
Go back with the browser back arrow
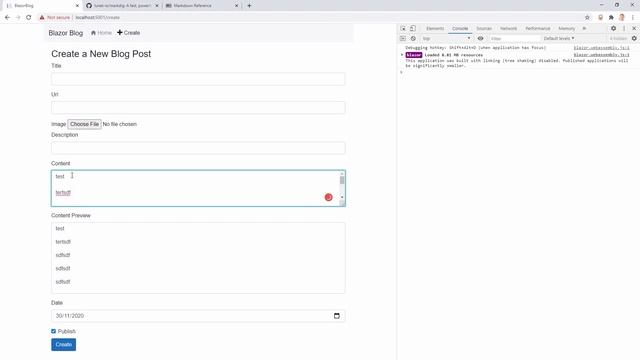(x=7, y=18)
